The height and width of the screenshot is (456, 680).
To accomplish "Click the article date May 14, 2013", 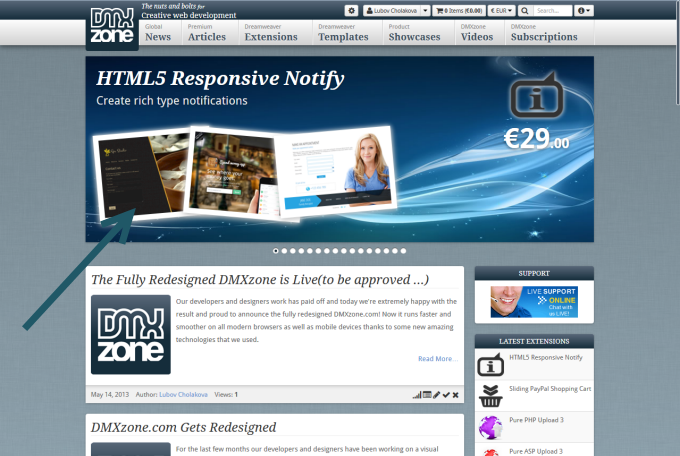I will pos(110,394).
